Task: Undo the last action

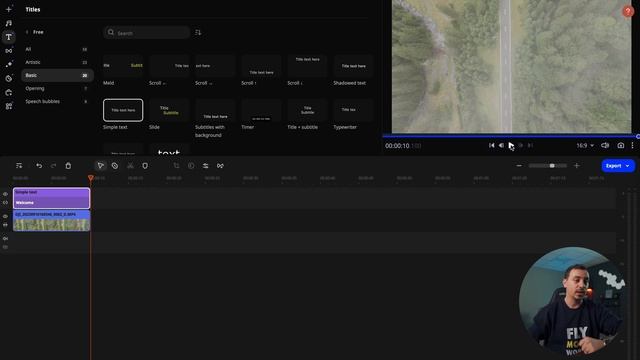Action: coord(39,166)
